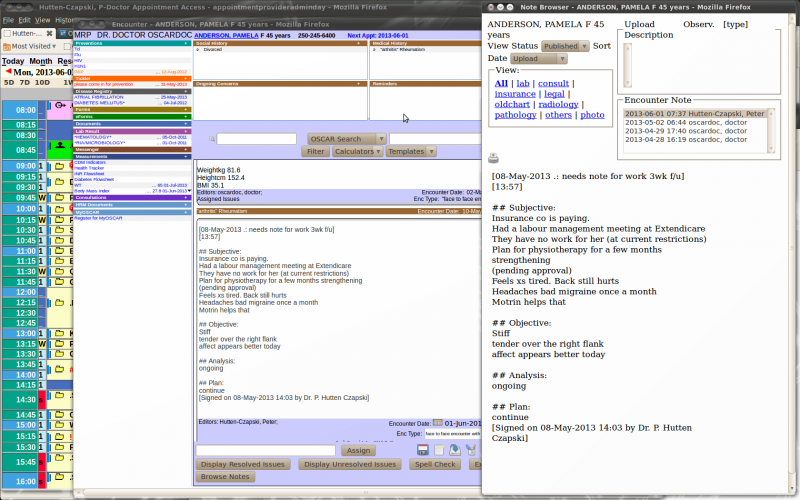Click the 5D view in schedule
800x500 pixels.
(x=9, y=83)
